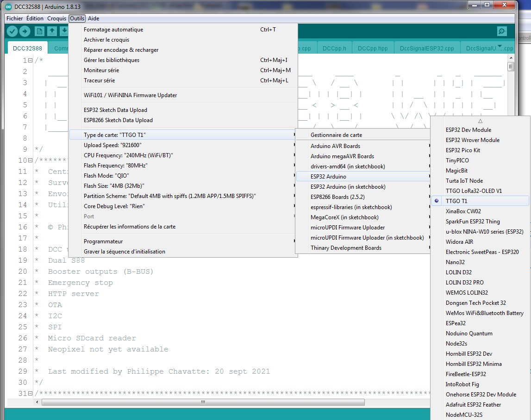Open the Serial Monitor magnifier icon
Viewport: 531px width, 420px height.
tap(502, 31)
